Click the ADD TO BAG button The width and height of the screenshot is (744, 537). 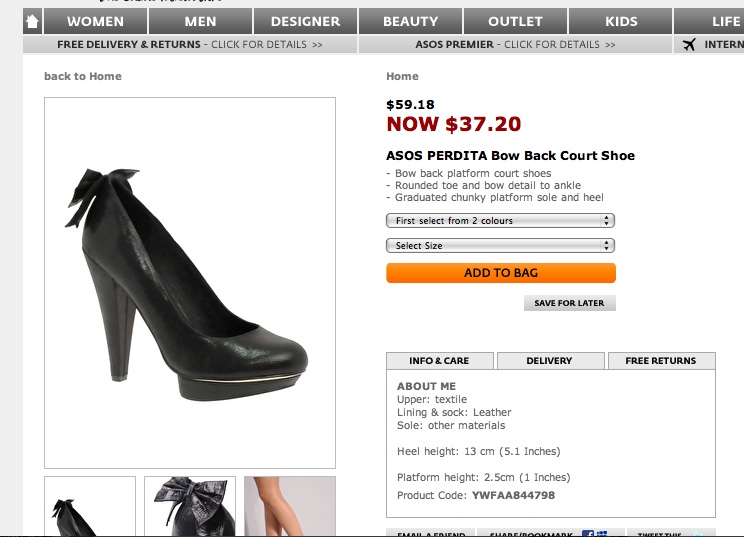[x=500, y=273]
